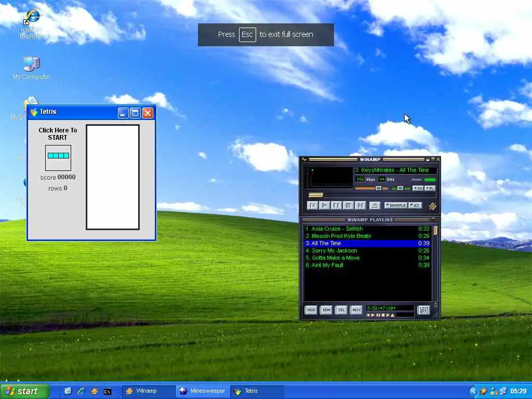Stop playback in Winamp

(x=348, y=205)
